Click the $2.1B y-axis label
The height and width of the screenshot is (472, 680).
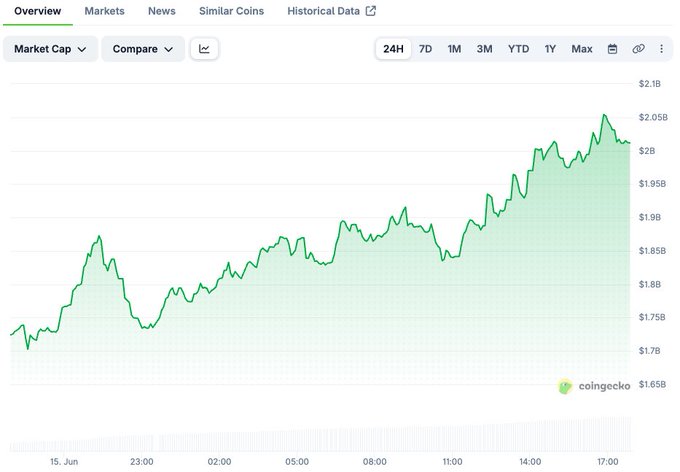[650, 84]
